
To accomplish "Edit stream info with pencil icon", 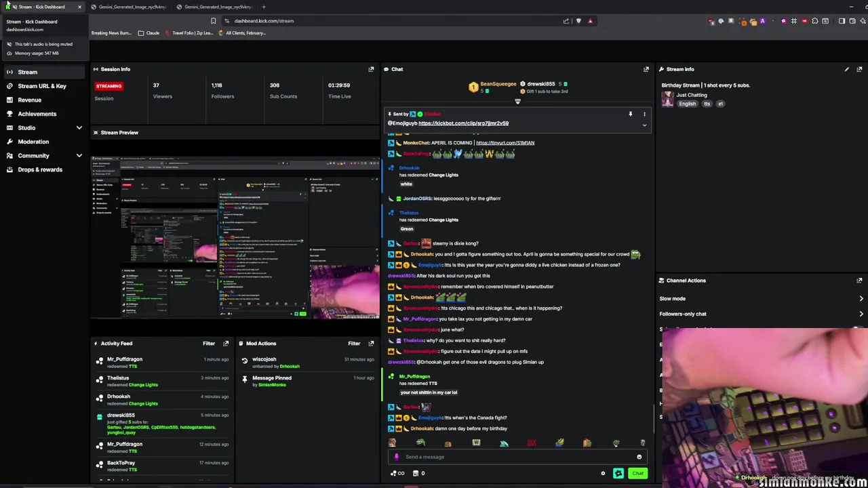I will tap(846, 69).
